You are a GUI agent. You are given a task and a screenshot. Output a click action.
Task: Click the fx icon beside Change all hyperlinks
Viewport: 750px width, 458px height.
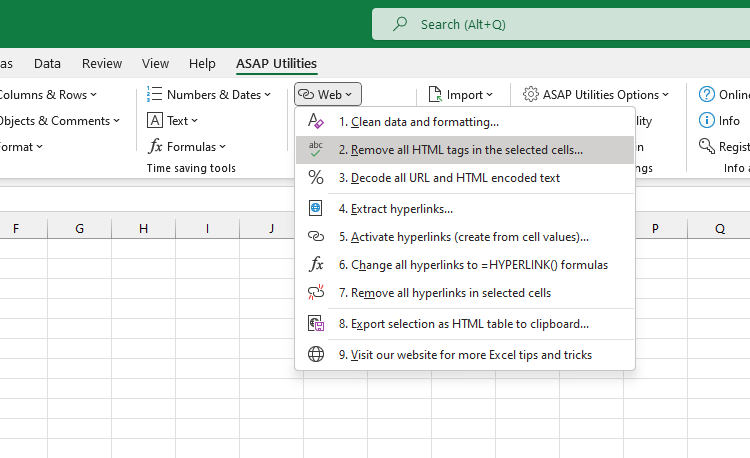(316, 264)
